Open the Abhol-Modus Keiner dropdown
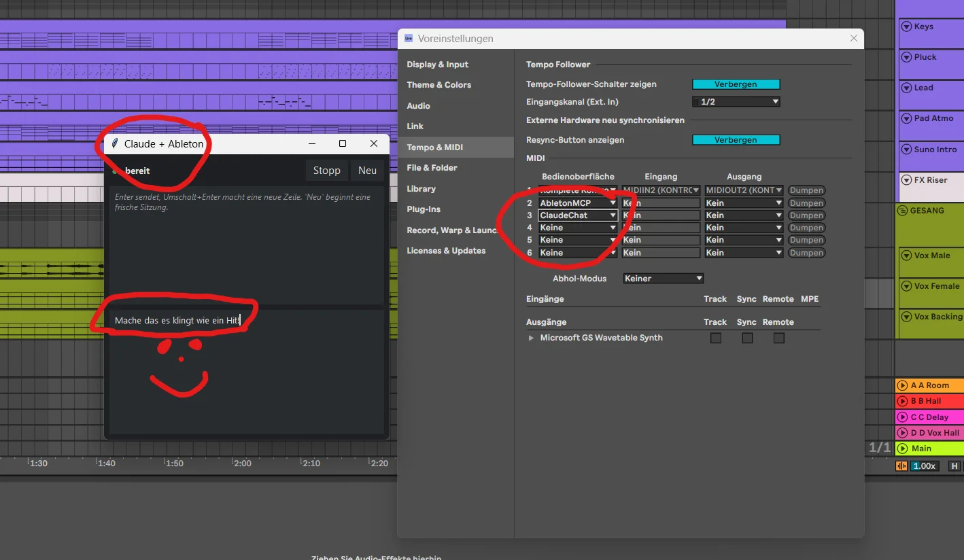 664,279
